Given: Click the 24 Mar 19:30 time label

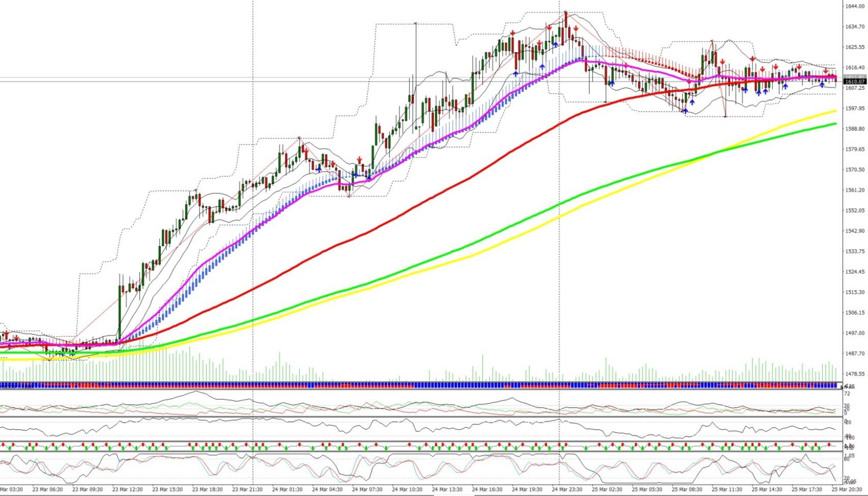Looking at the screenshot, I should click(x=527, y=489).
